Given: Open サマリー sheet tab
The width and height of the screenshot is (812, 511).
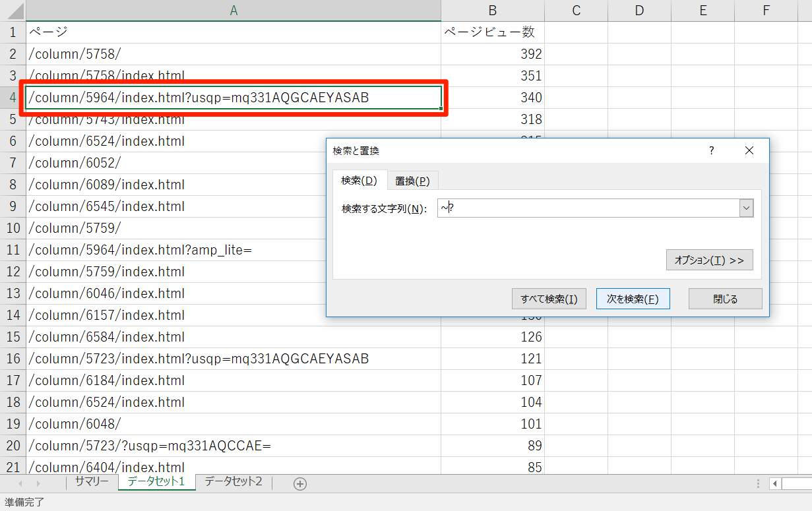Looking at the screenshot, I should tap(92, 482).
